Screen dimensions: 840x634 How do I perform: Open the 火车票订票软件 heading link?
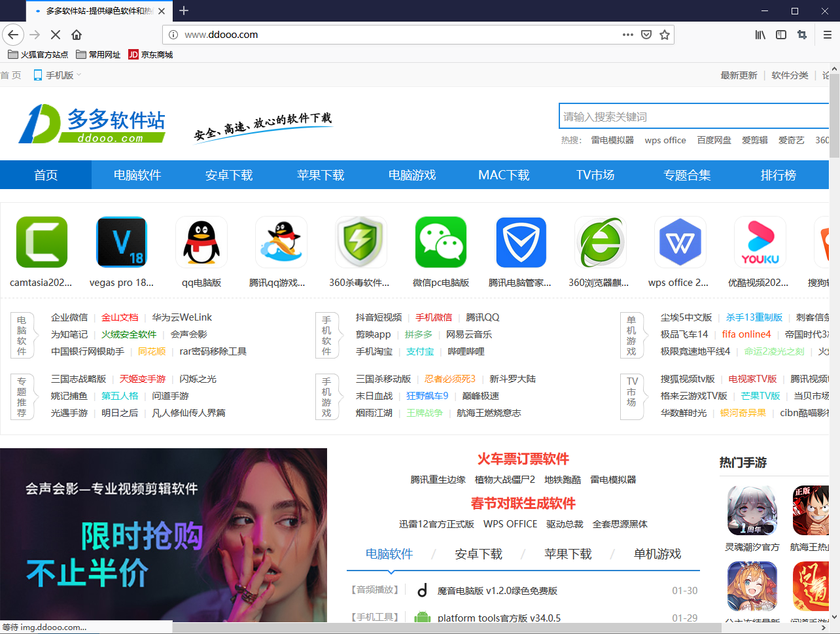523,459
